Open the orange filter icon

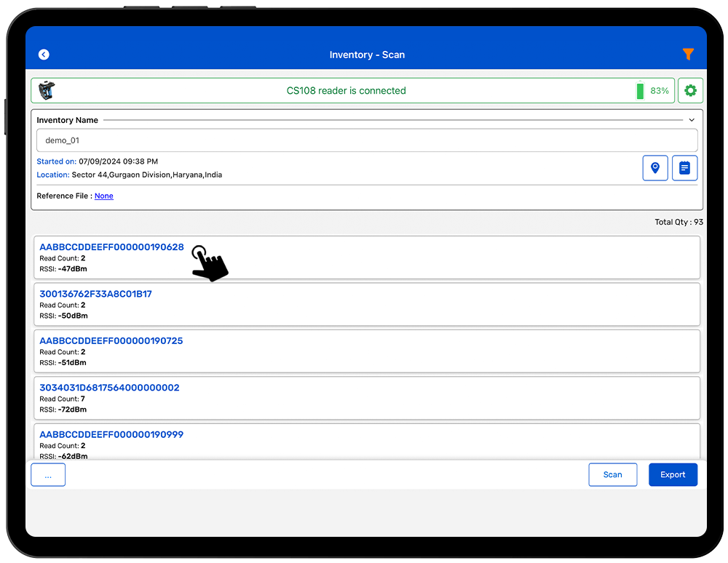click(x=687, y=55)
